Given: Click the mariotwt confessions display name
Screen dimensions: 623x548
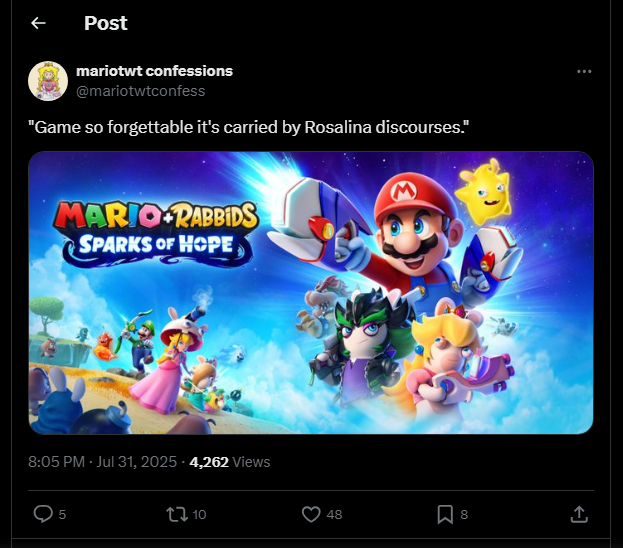Looking at the screenshot, I should (154, 71).
